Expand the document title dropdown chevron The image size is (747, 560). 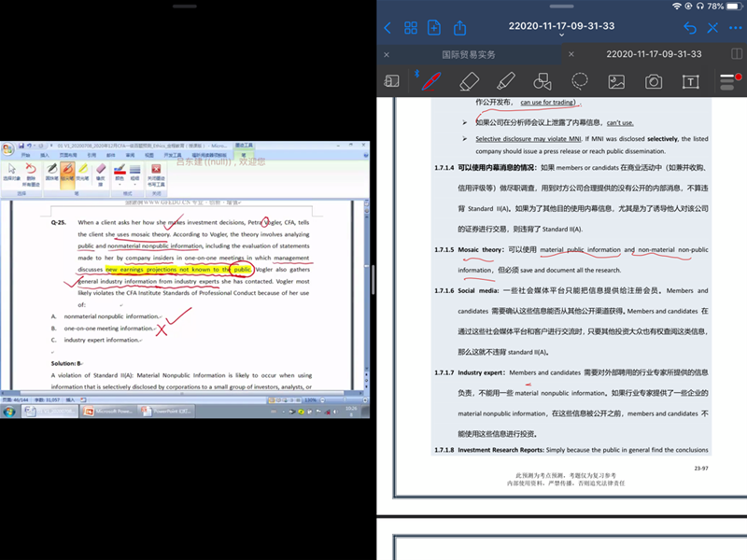pos(562,35)
